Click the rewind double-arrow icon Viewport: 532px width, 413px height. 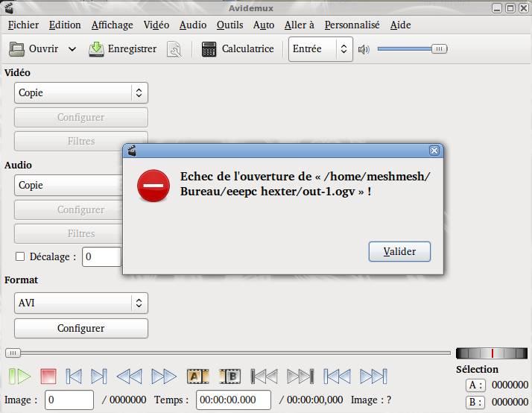click(129, 376)
